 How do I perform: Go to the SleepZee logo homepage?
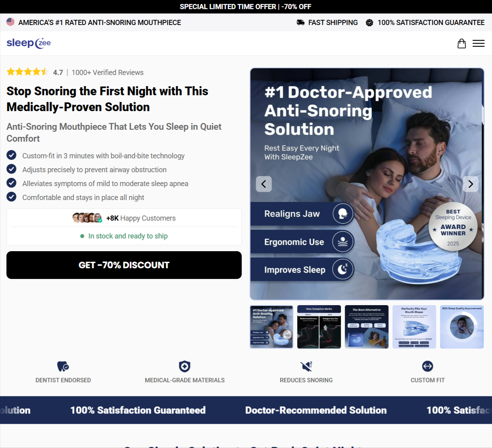[x=29, y=43]
